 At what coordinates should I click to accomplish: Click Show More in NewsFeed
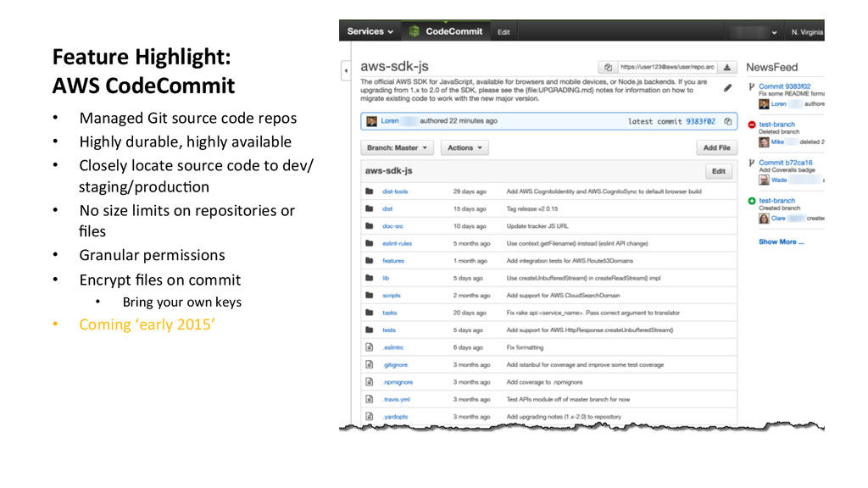(x=781, y=241)
